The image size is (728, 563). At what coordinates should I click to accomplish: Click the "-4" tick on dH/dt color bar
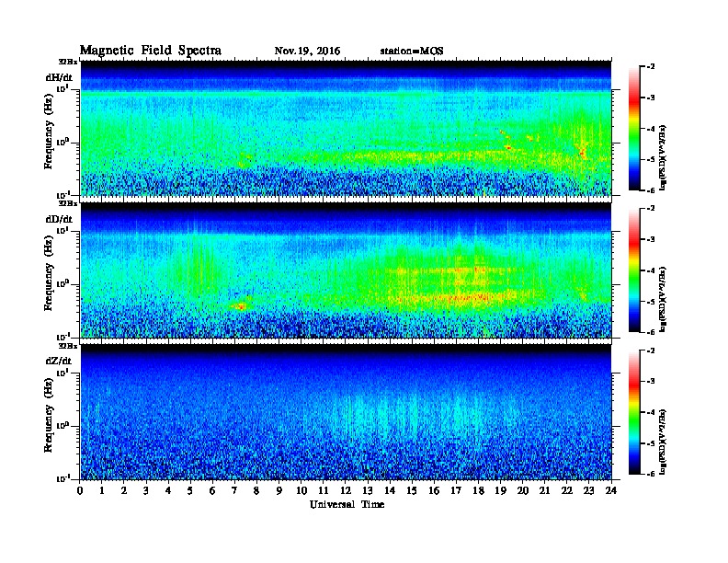[651, 129]
